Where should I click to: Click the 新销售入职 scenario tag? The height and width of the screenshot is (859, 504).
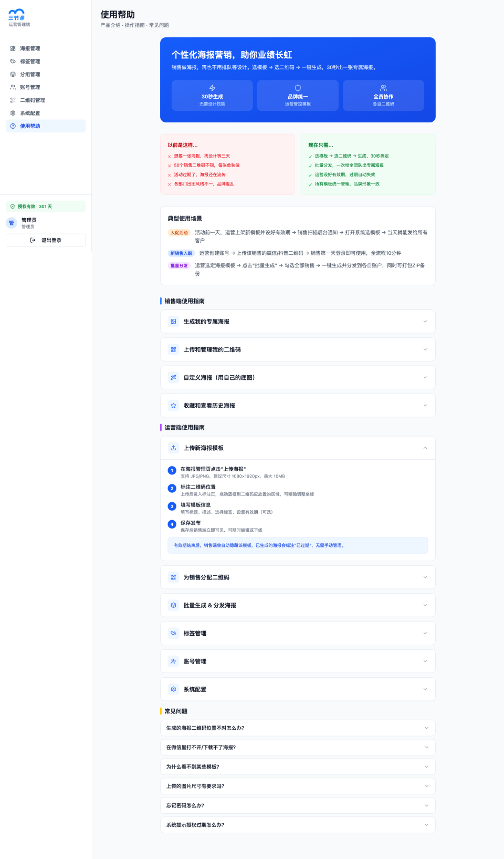(x=181, y=253)
